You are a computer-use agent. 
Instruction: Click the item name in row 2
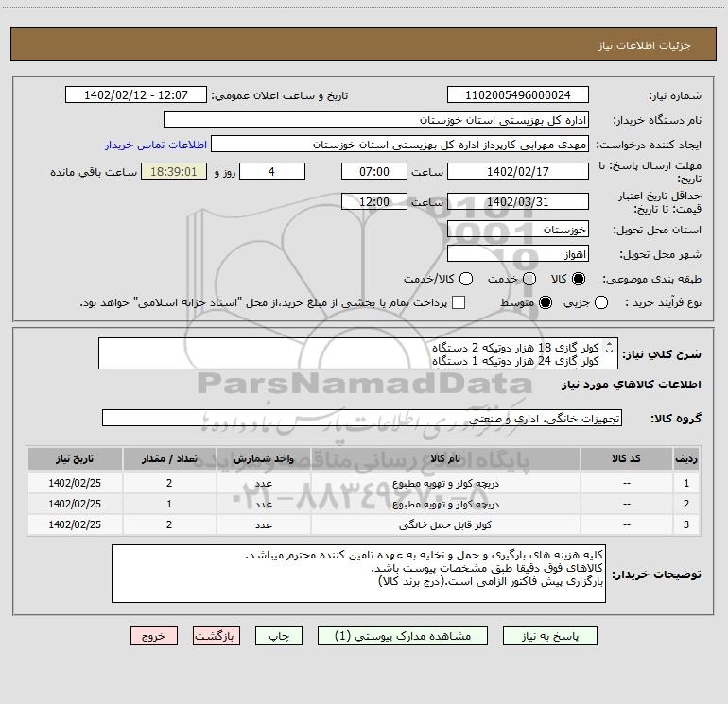[x=444, y=504]
